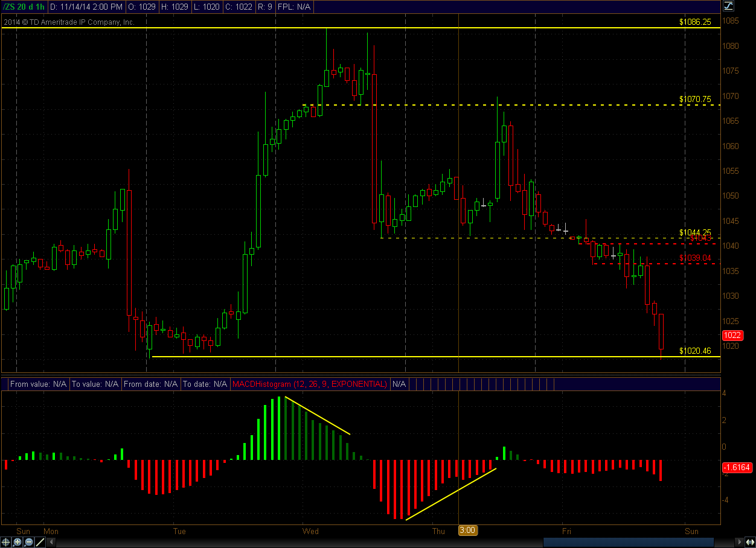The image size is (756, 548).
Task: Click the $1020.46 price level label
Action: [x=695, y=351]
